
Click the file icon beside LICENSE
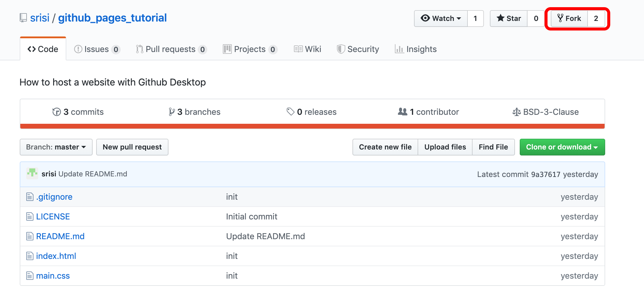tap(30, 216)
